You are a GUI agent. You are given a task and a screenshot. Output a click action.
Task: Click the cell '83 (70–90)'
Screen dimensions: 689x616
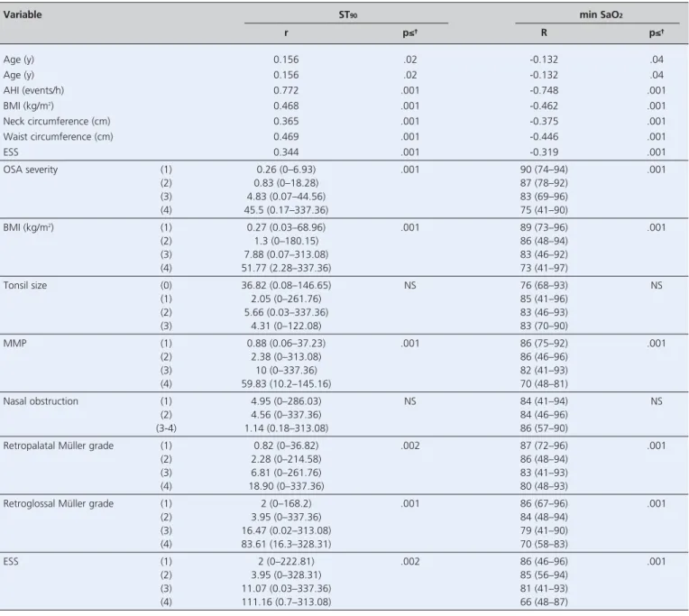[544, 326]
